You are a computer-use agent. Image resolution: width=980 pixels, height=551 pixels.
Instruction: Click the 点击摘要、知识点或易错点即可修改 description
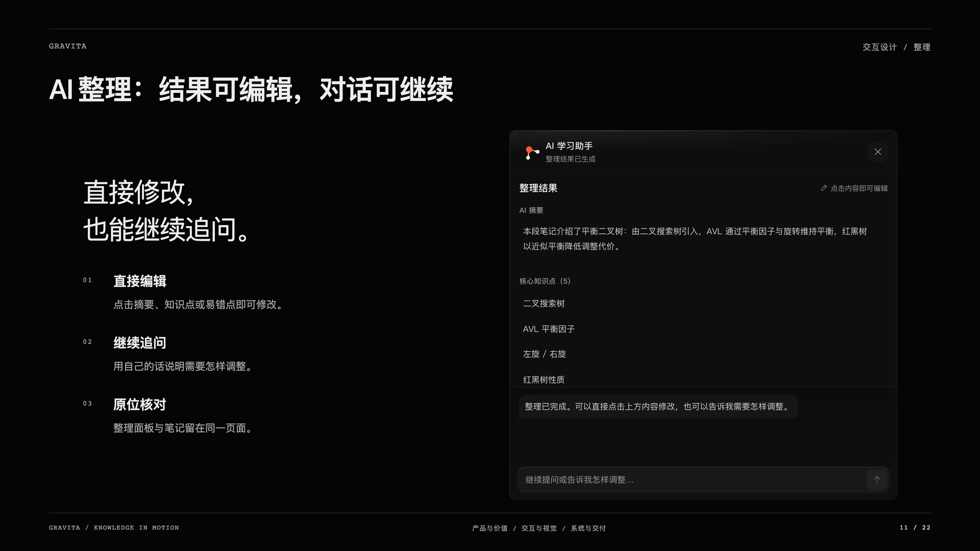[199, 305]
